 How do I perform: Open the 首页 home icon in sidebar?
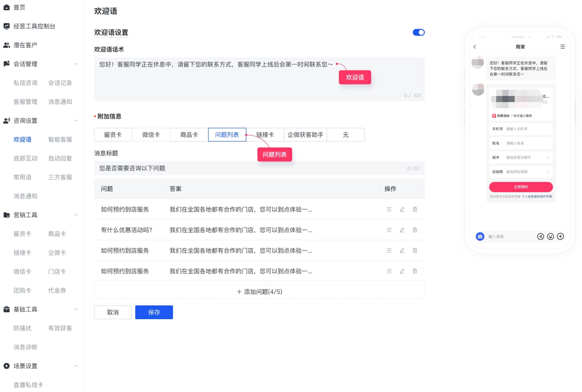[7, 8]
